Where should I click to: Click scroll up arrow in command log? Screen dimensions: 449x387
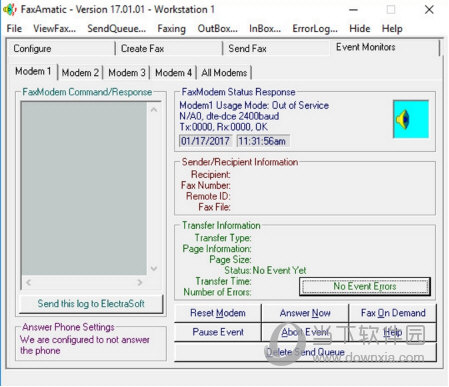[x=154, y=109]
